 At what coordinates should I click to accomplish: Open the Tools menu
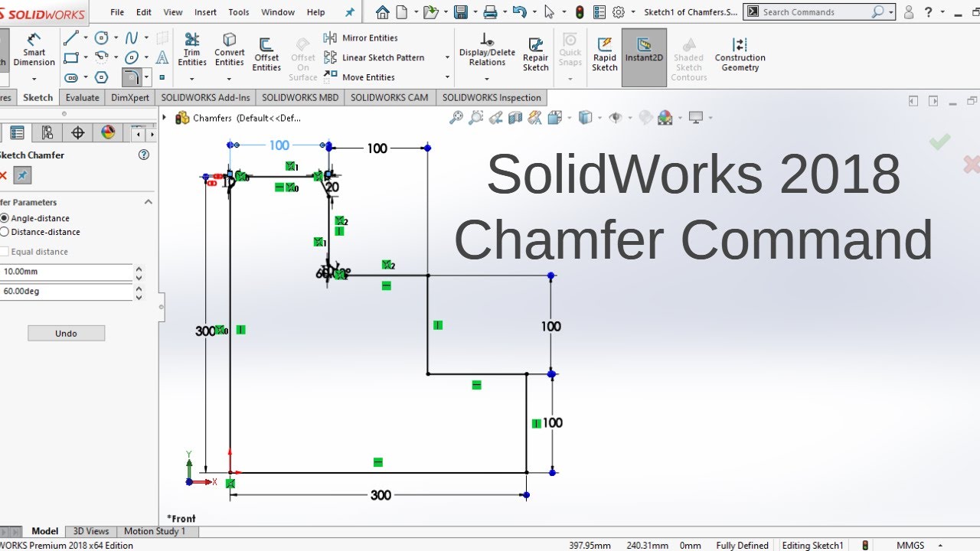pyautogui.click(x=239, y=12)
